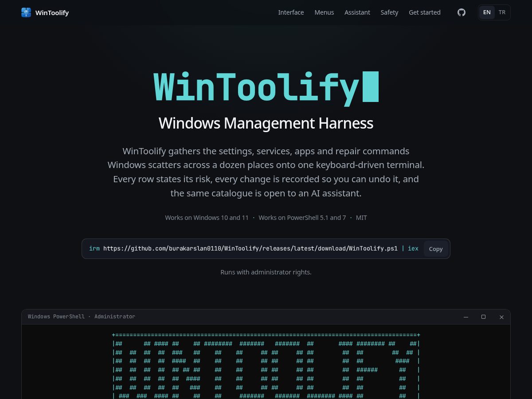This screenshot has height=399, width=532.
Task: Navigate to Get started
Action: click(425, 12)
